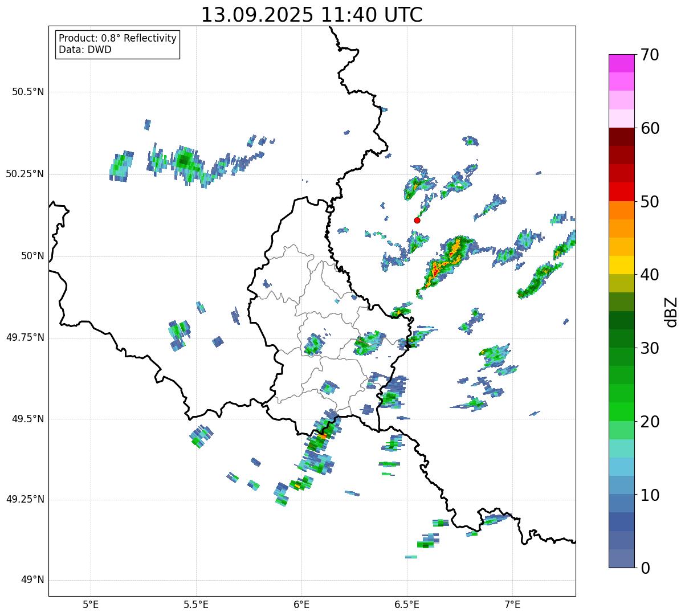Click the 'Data: DWD' text line
Viewport: 685px width, 616px height.
(x=85, y=50)
